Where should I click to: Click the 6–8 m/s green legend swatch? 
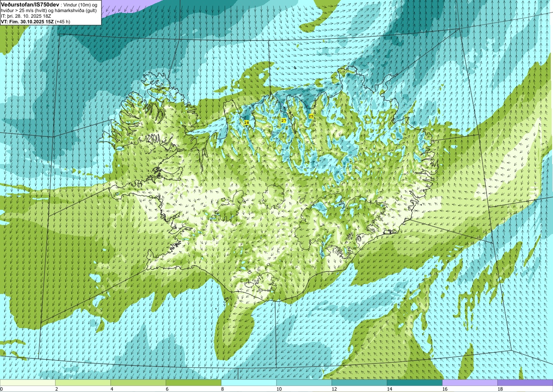pos(194,383)
